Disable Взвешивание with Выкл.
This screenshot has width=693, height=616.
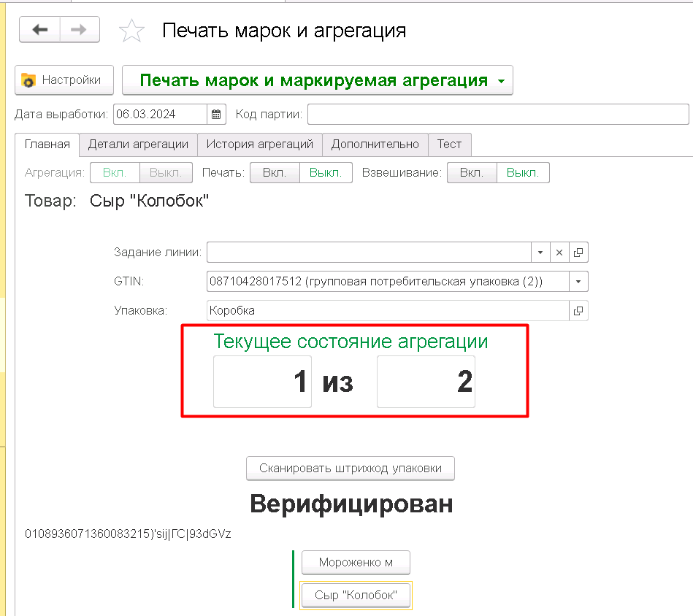pyautogui.click(x=523, y=173)
